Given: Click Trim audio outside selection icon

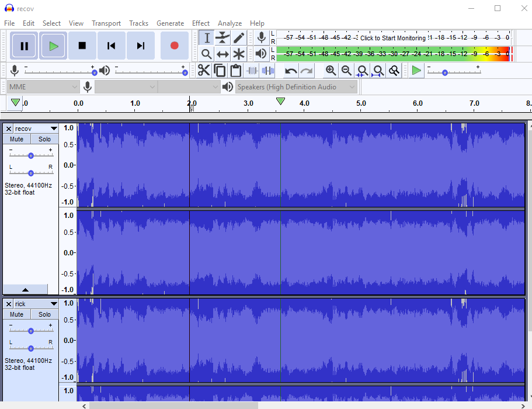Looking at the screenshot, I should pyautogui.click(x=252, y=71).
